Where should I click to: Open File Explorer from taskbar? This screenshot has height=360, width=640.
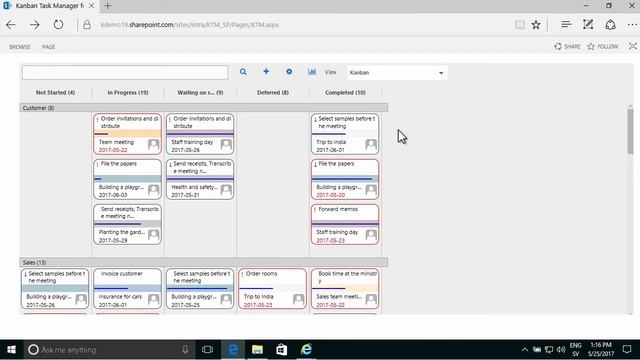[x=257, y=350]
